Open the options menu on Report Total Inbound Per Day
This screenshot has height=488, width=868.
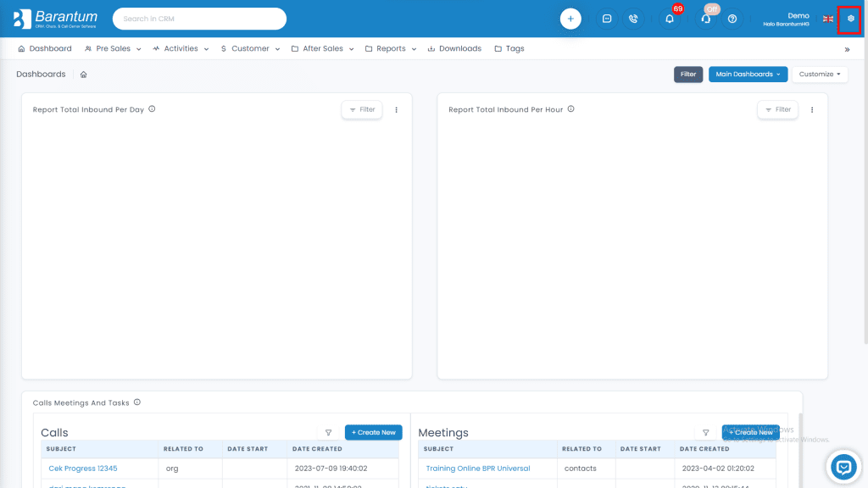(396, 109)
